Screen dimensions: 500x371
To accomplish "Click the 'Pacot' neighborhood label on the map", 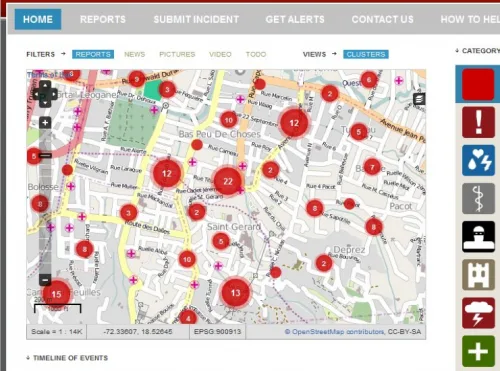I will [401, 206].
